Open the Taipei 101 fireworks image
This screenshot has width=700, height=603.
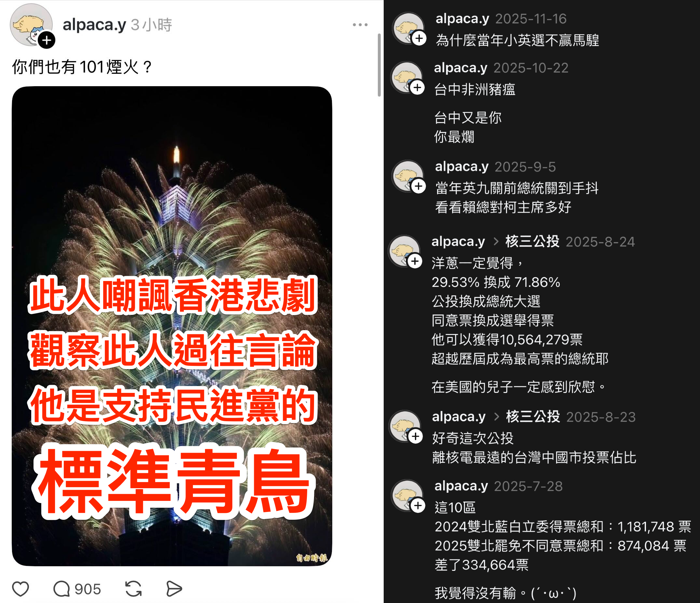(x=172, y=326)
